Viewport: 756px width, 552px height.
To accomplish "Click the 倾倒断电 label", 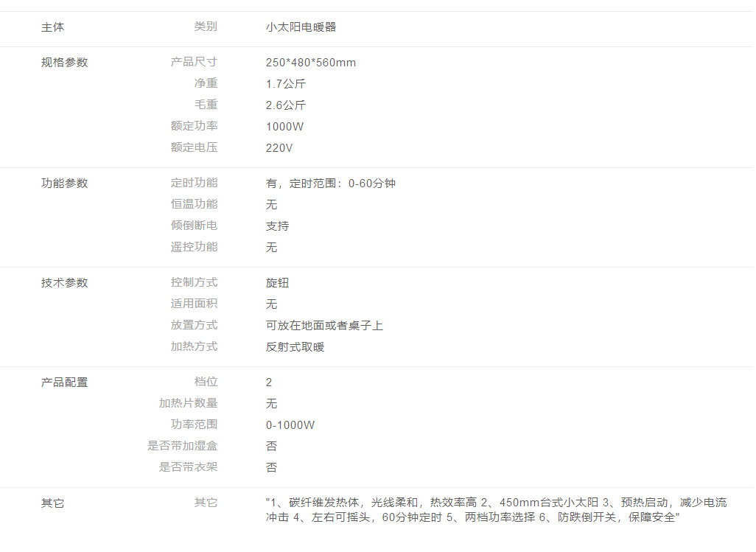I will click(x=194, y=226).
